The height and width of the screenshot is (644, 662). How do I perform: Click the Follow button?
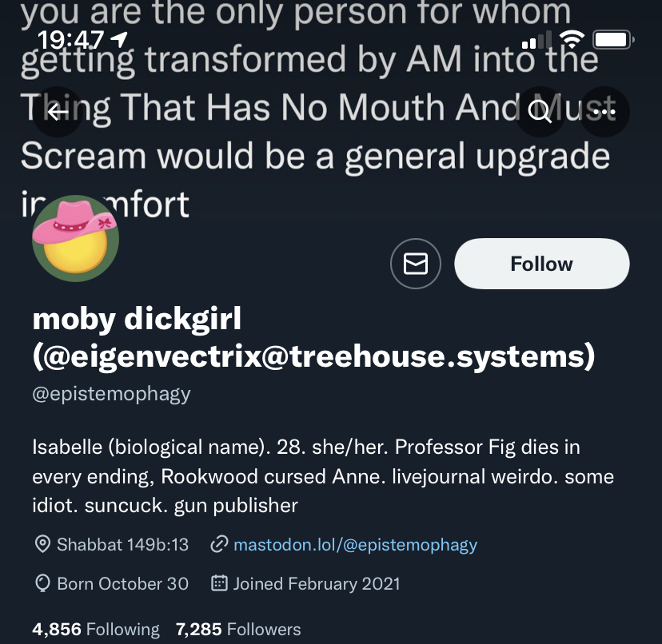(x=542, y=264)
